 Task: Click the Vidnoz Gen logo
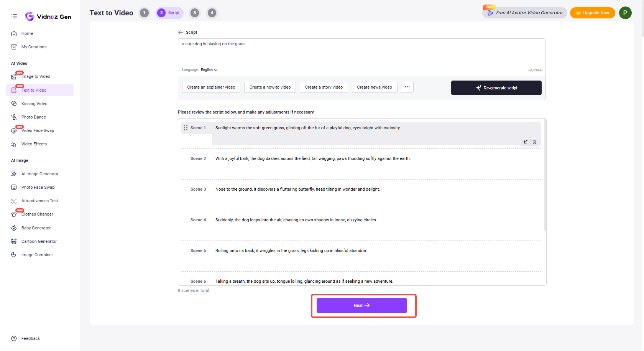pyautogui.click(x=48, y=16)
